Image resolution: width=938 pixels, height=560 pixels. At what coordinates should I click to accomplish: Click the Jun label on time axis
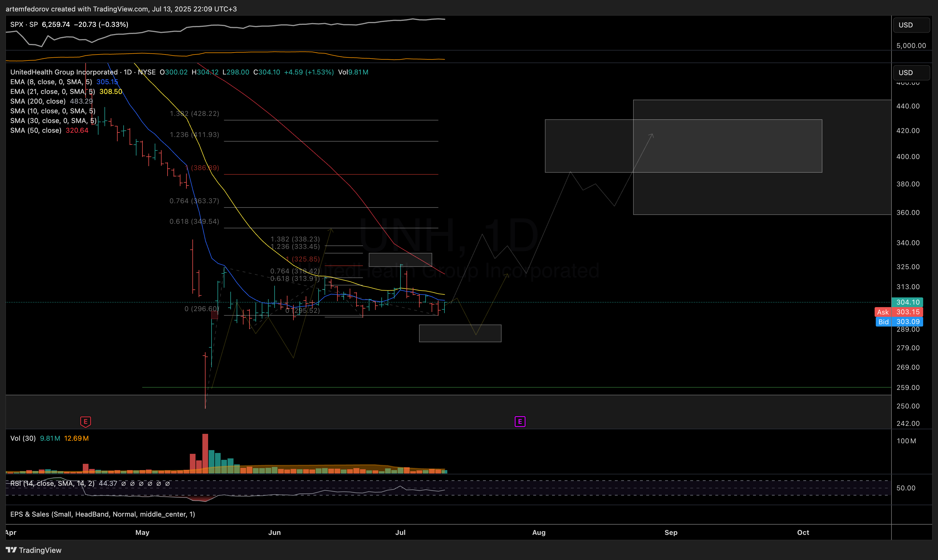coord(274,532)
